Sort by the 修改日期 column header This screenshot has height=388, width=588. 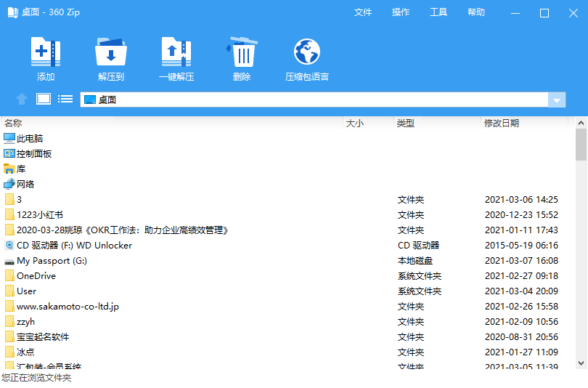(525, 123)
